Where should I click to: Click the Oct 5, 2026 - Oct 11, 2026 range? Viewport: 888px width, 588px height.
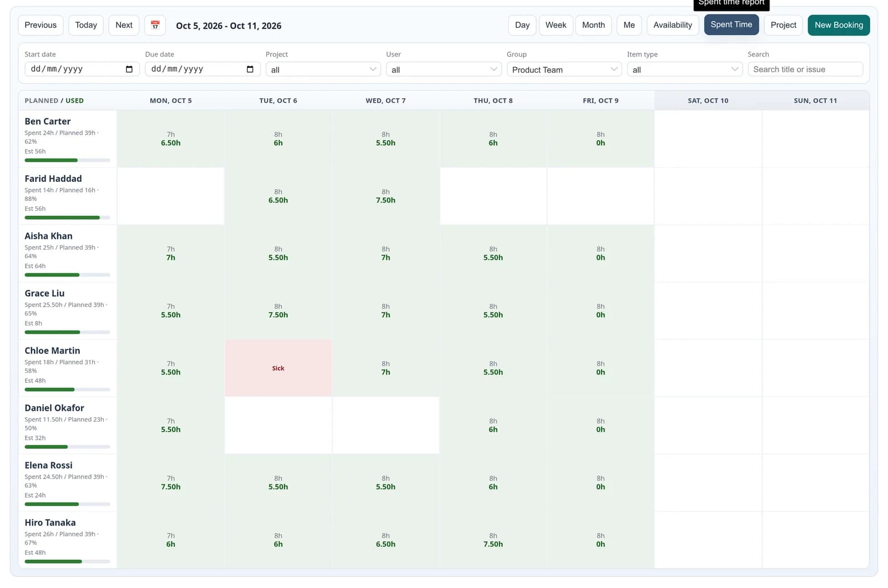point(229,26)
